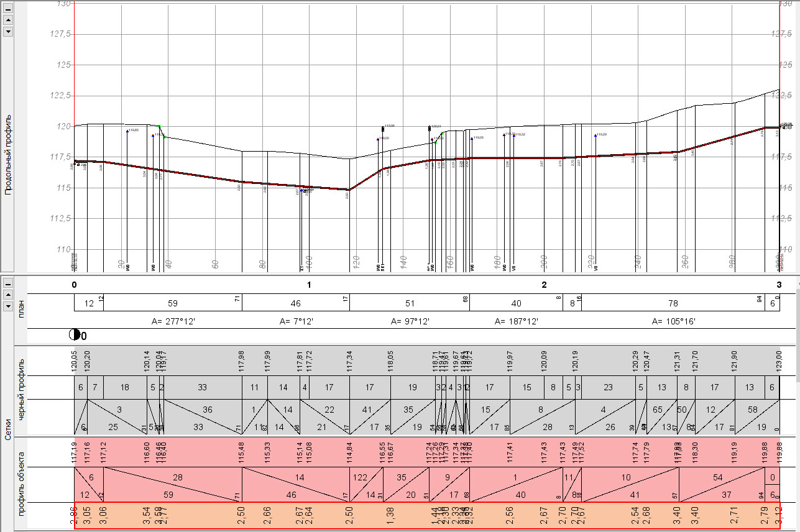The width and height of the screenshot is (800, 532).
Task: Select slope cell 122 in red object profile
Action: click(360, 477)
